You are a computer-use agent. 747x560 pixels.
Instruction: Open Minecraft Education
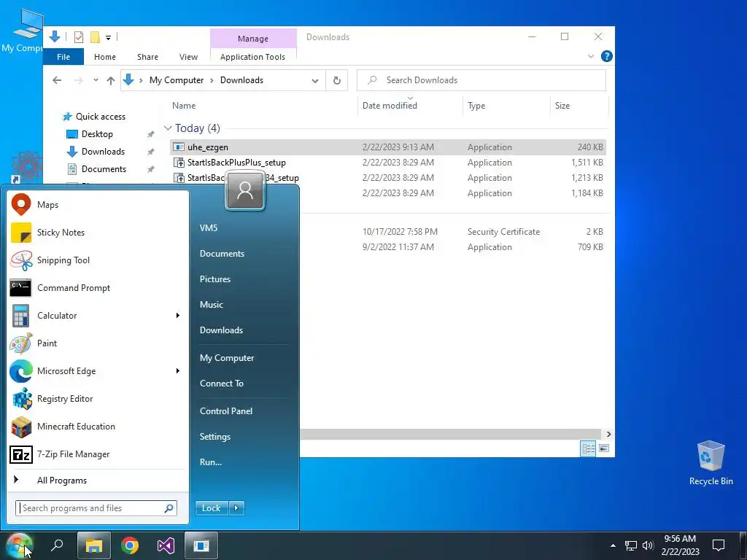point(98,426)
